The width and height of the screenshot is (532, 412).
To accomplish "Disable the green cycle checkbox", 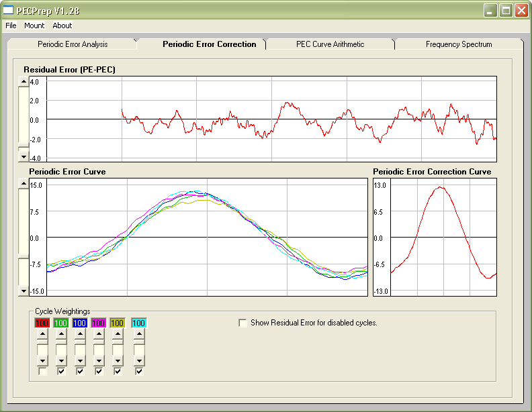I will pyautogui.click(x=61, y=371).
